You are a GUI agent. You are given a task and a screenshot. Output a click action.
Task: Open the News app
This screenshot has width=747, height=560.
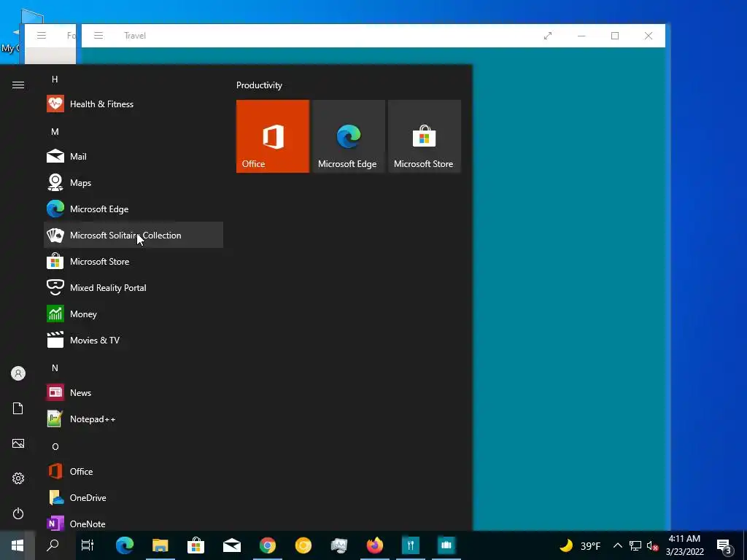(133, 392)
